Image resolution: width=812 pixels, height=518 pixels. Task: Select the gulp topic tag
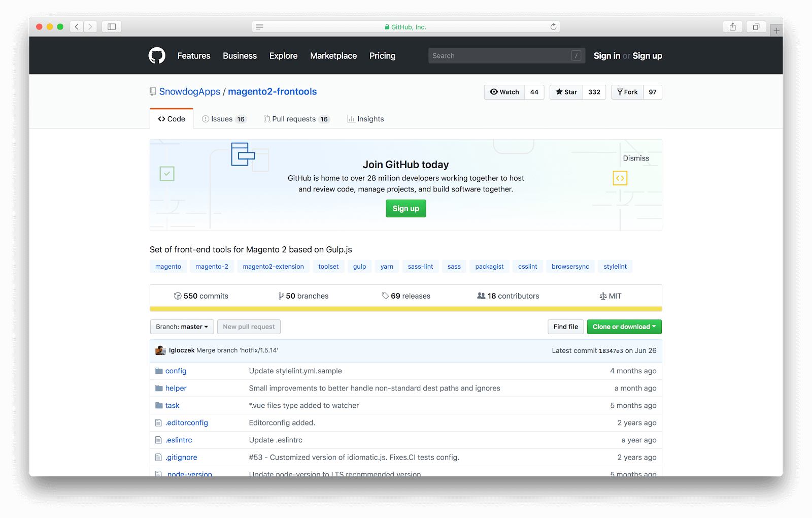point(359,267)
